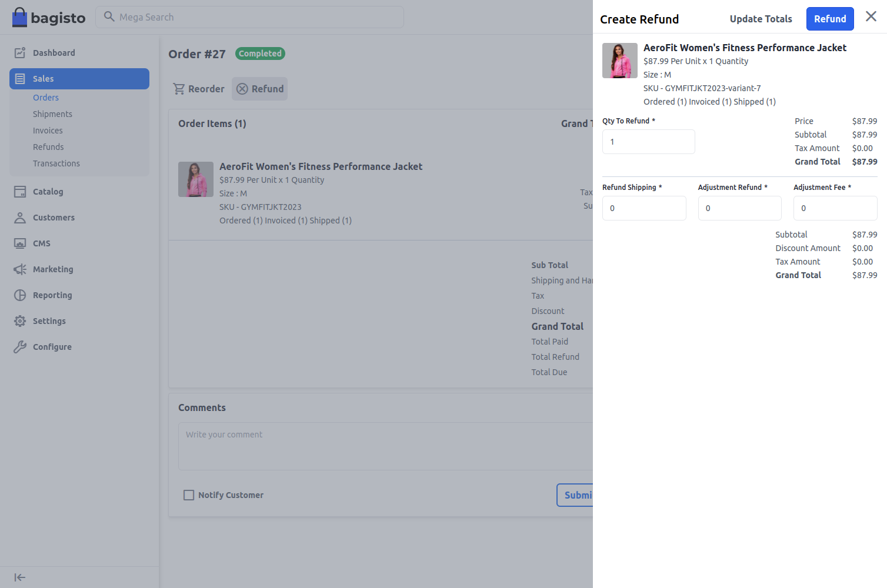Click the Catalog sidebar icon

[20, 192]
